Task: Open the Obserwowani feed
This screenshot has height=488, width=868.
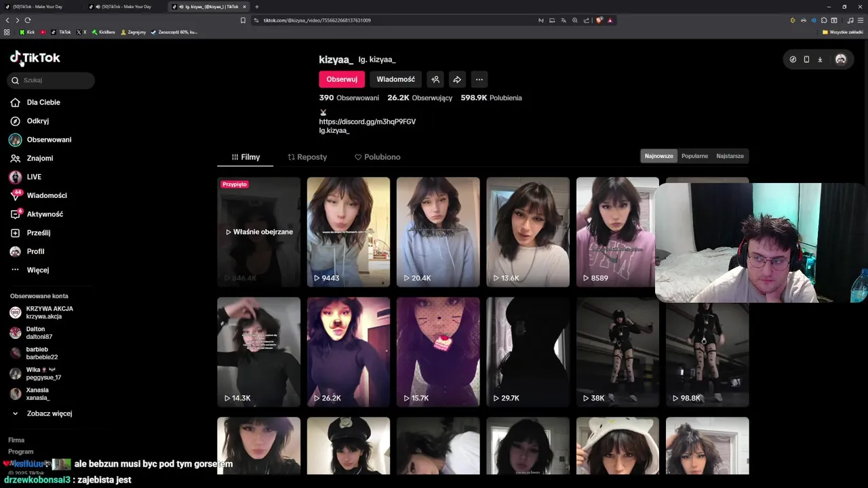Action: [49, 140]
